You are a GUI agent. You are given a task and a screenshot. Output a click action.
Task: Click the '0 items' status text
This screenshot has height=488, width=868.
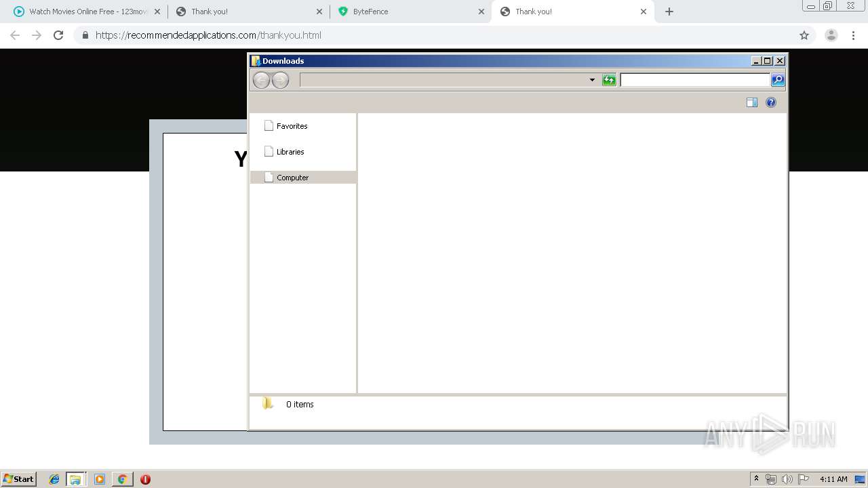[x=300, y=405]
